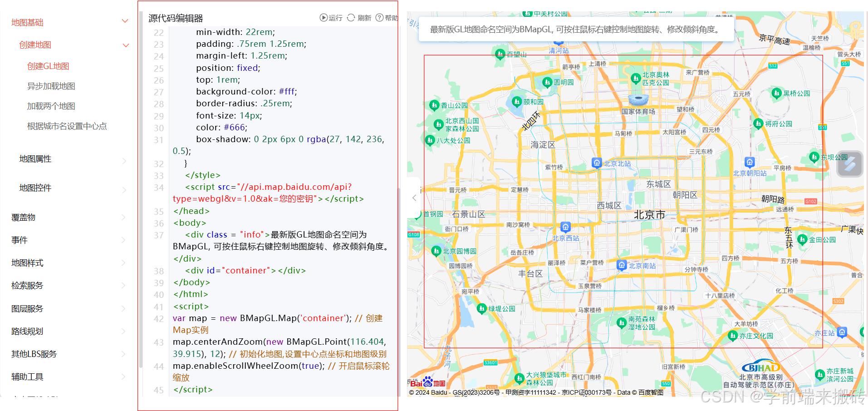Click the div id container code line

(245, 271)
